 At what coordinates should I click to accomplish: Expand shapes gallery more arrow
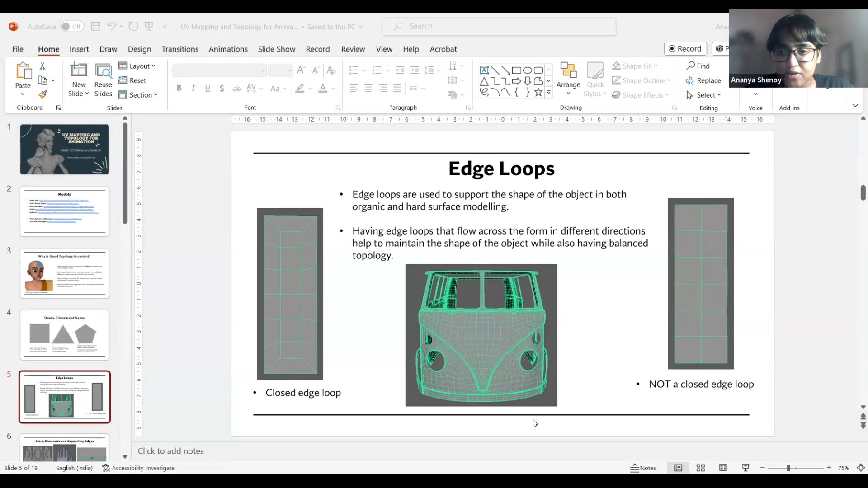coord(548,93)
